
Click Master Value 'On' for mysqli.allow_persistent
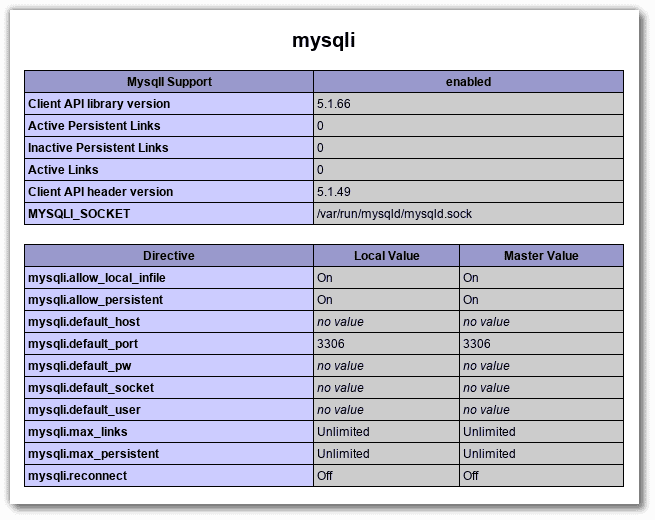click(470, 300)
